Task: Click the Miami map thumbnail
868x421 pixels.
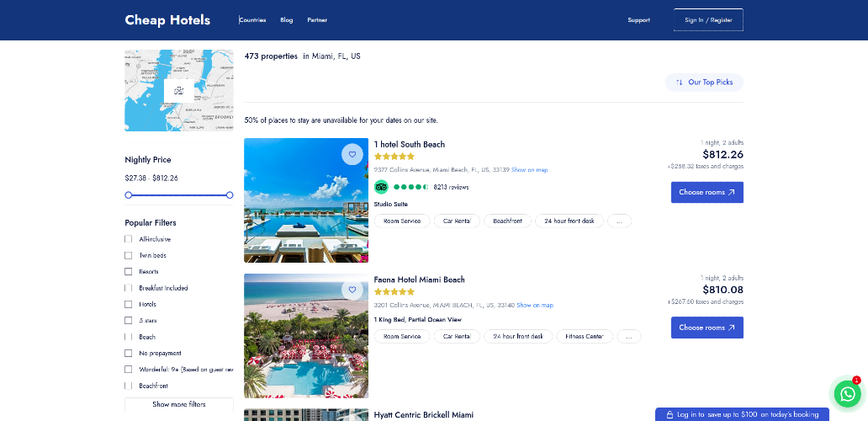Action: (x=179, y=90)
